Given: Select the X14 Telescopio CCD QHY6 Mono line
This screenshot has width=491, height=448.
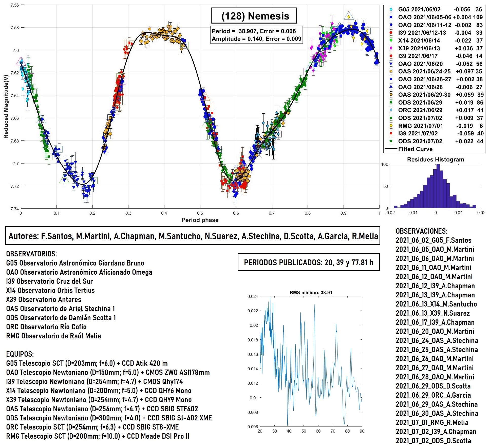Looking at the screenshot, I should click(99, 391).
